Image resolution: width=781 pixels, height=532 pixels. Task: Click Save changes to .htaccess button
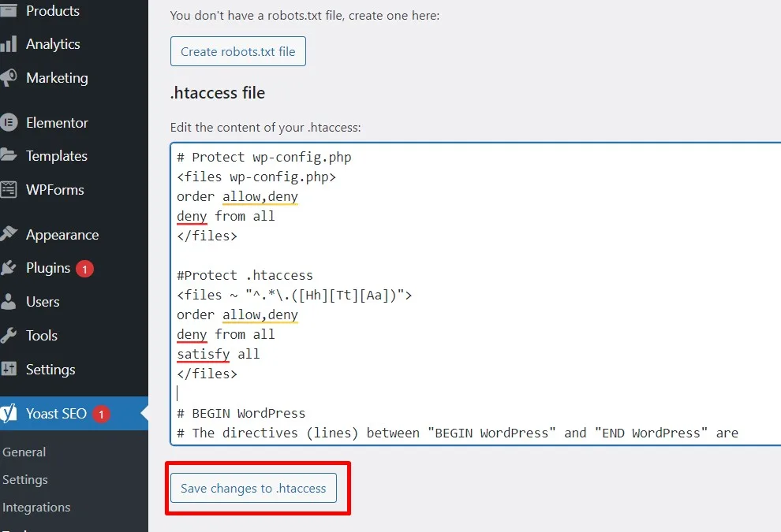[x=253, y=488]
